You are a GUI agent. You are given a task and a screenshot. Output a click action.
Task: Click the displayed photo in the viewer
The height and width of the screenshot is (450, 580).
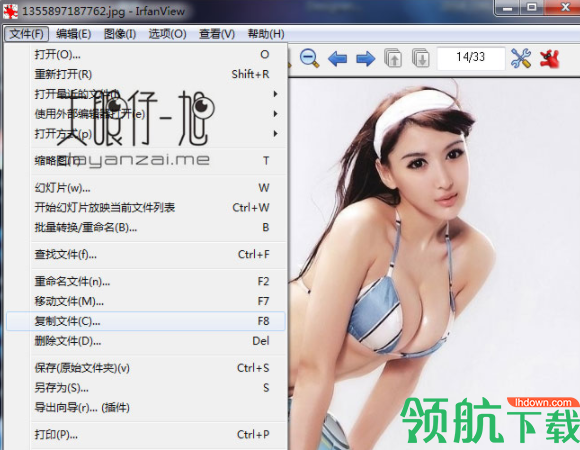(434, 264)
